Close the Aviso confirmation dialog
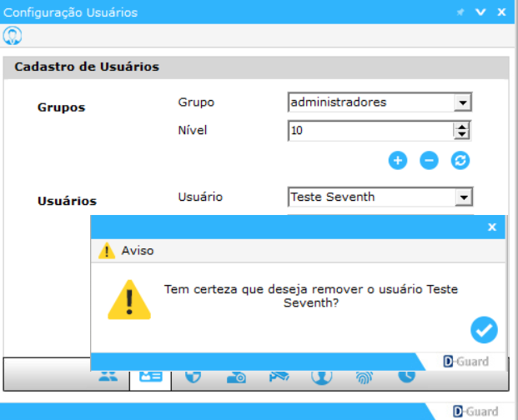Screen dimensions: 518x420 (x=492, y=227)
